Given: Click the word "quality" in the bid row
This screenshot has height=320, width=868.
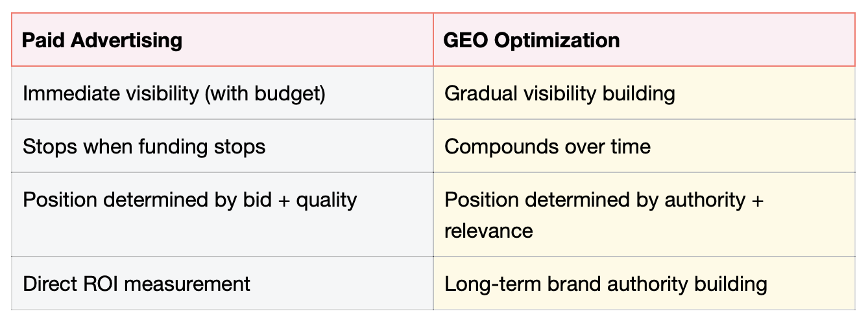Looking at the screenshot, I should pos(326,200).
